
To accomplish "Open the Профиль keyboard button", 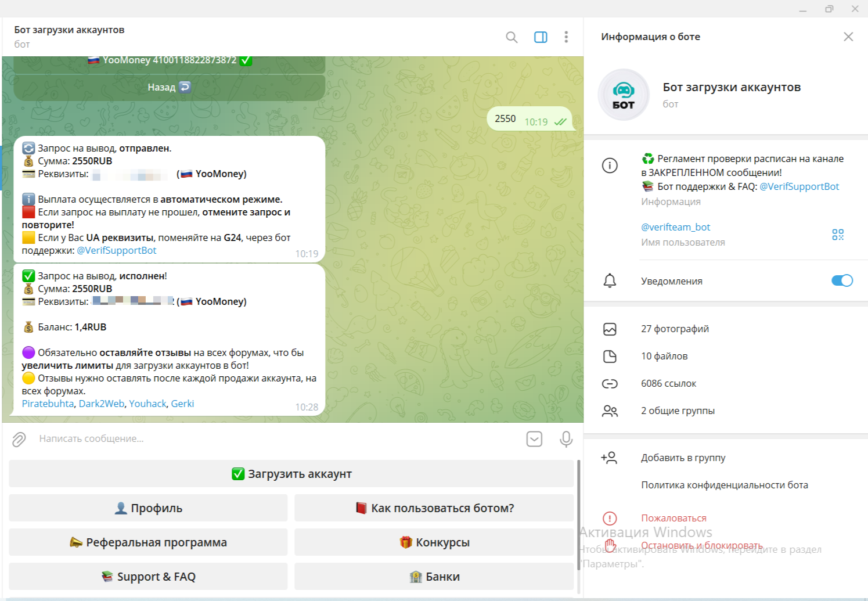I will (x=148, y=508).
